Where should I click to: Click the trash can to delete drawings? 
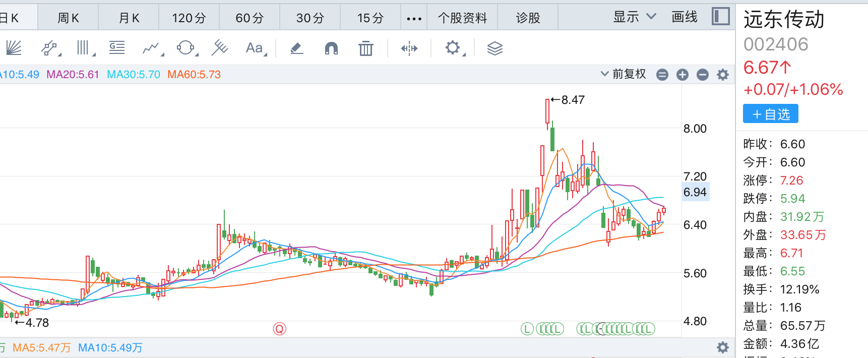tap(365, 48)
